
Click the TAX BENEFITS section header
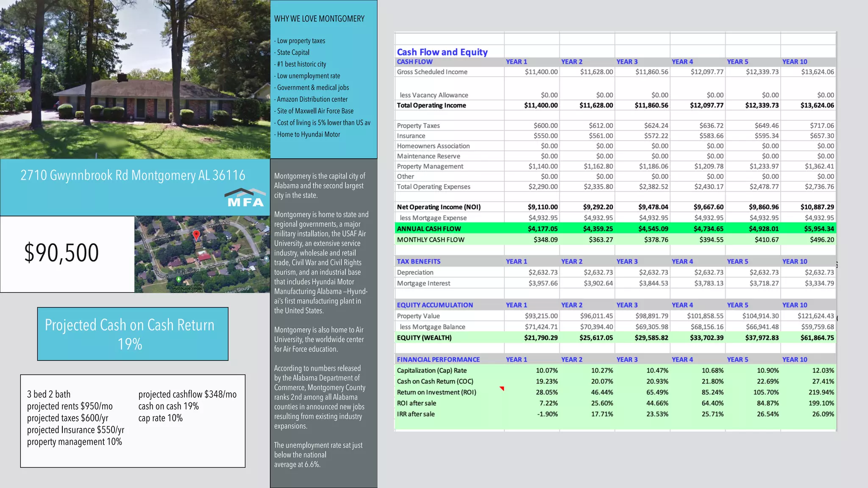(x=419, y=261)
